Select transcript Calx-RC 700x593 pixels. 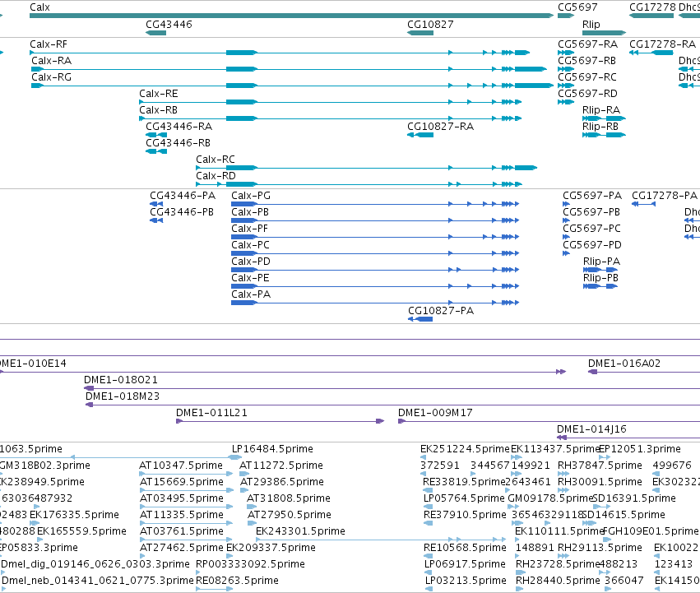coord(216,160)
